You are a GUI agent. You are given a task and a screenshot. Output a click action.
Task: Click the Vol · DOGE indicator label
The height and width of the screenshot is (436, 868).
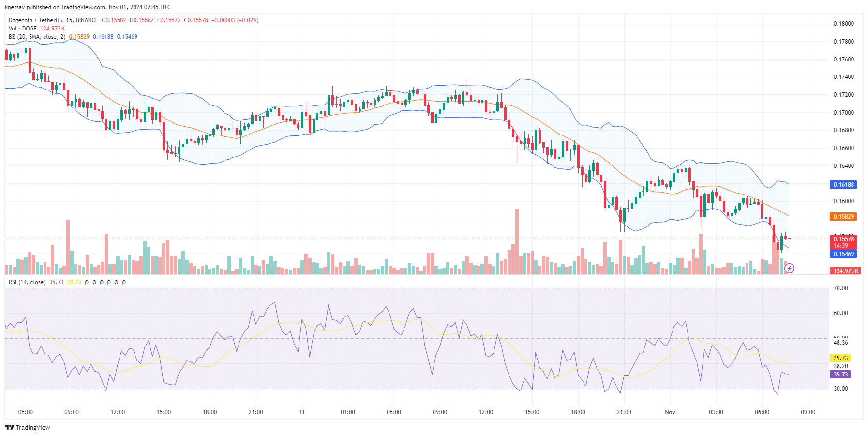23,29
